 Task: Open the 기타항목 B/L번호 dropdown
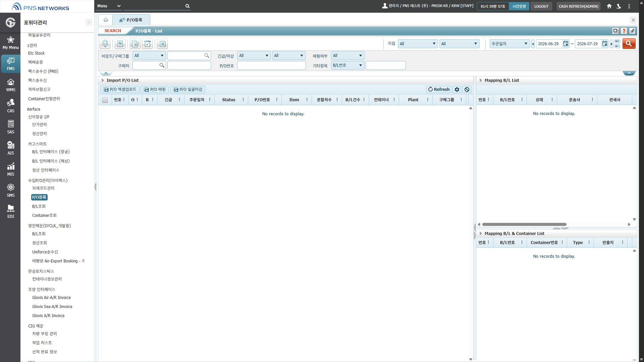click(x=347, y=65)
